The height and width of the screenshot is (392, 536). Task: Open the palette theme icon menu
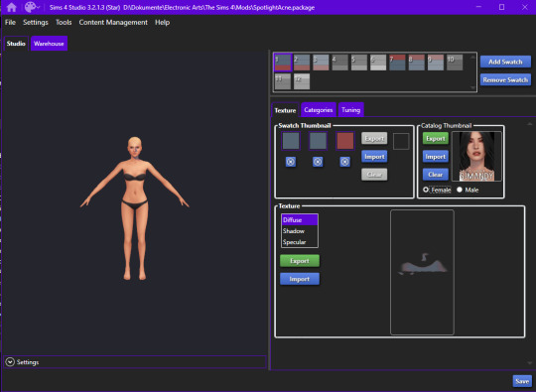coord(30,7)
